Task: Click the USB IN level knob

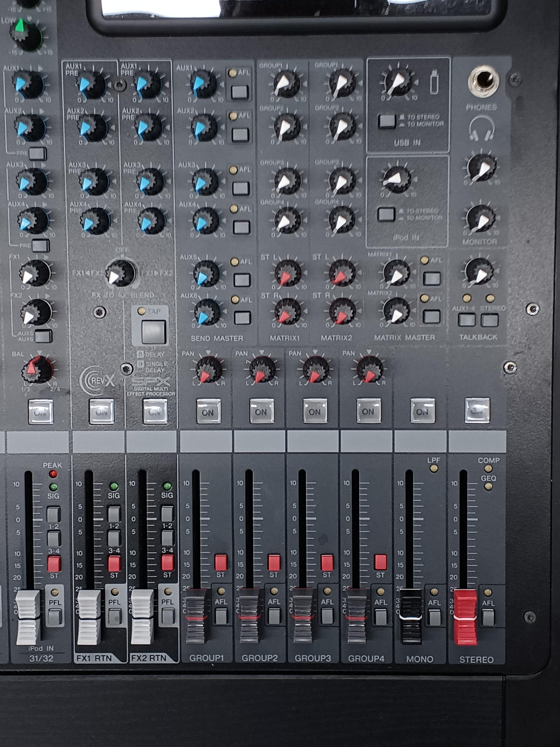Action: point(398,82)
